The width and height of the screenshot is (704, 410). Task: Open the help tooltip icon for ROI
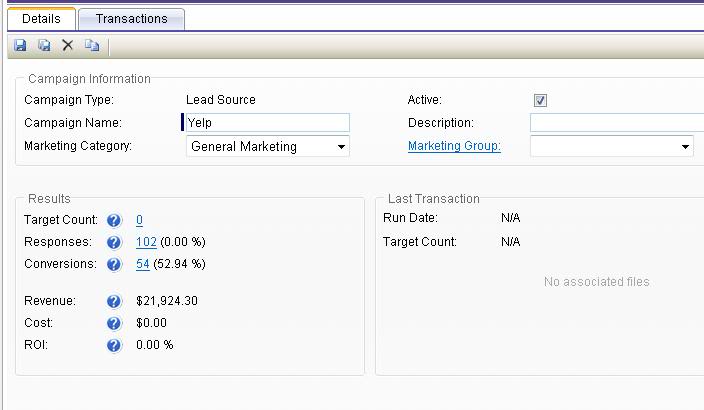(114, 345)
